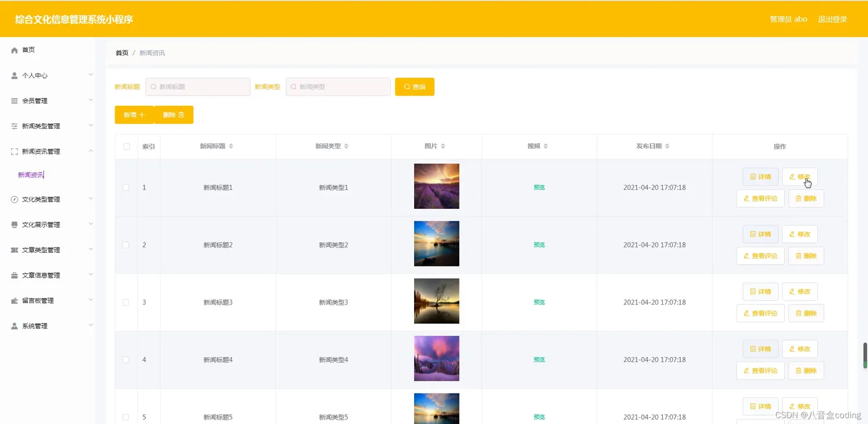Open 详情 for 新闻标题1
The width and height of the screenshot is (868, 424).
click(761, 177)
